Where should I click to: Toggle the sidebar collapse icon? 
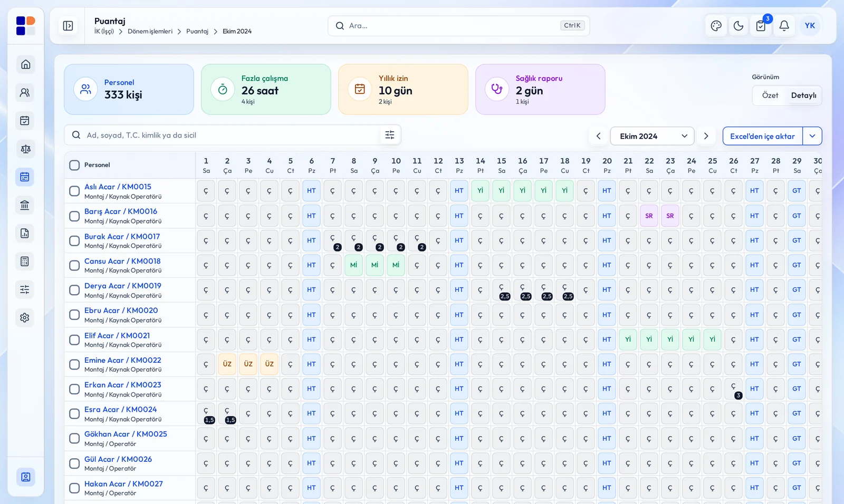(x=68, y=26)
